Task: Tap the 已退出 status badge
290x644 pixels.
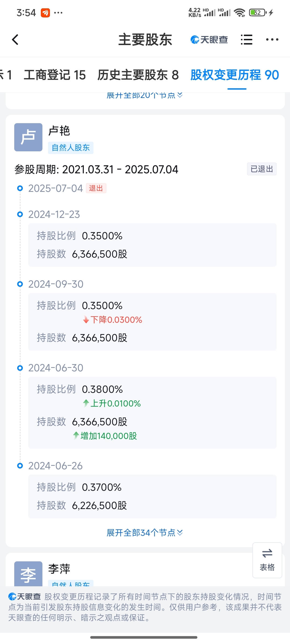Action: pos(262,169)
